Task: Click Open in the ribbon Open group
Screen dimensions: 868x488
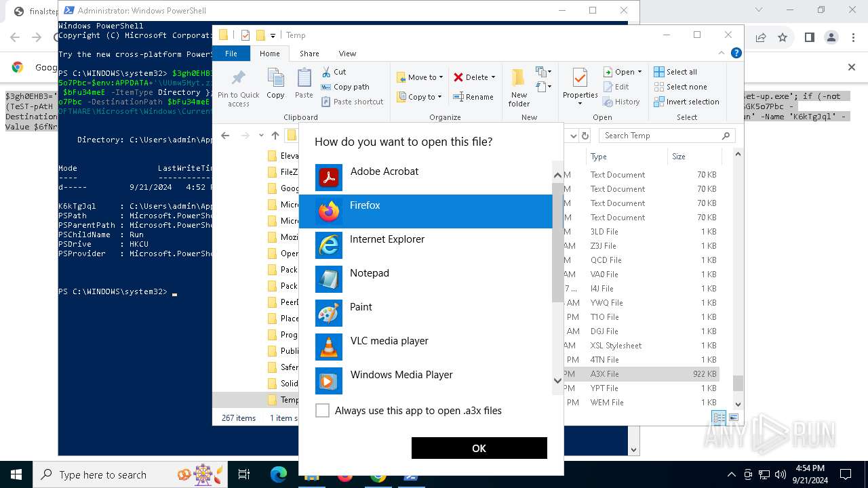Action: pos(618,72)
